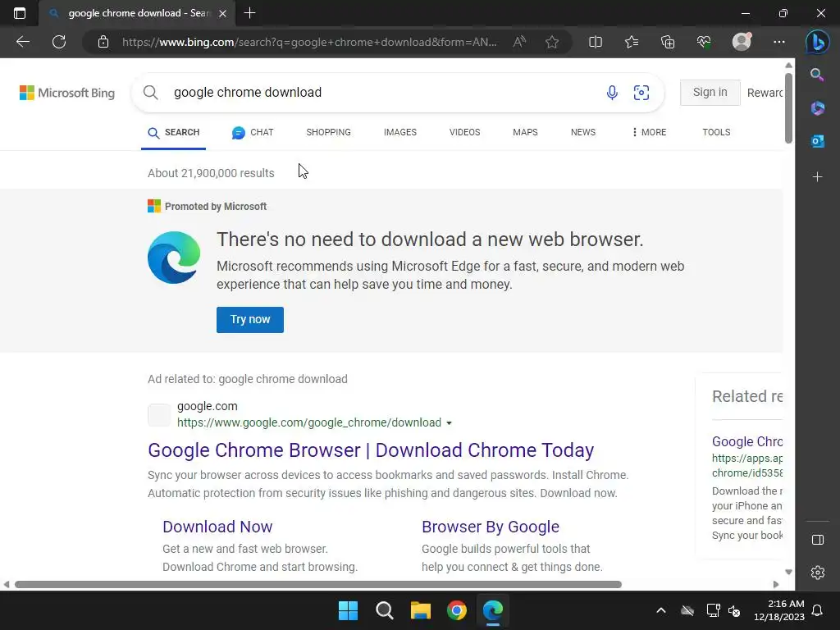
Task: Click the muted volume tray icon
Action: coord(734,610)
